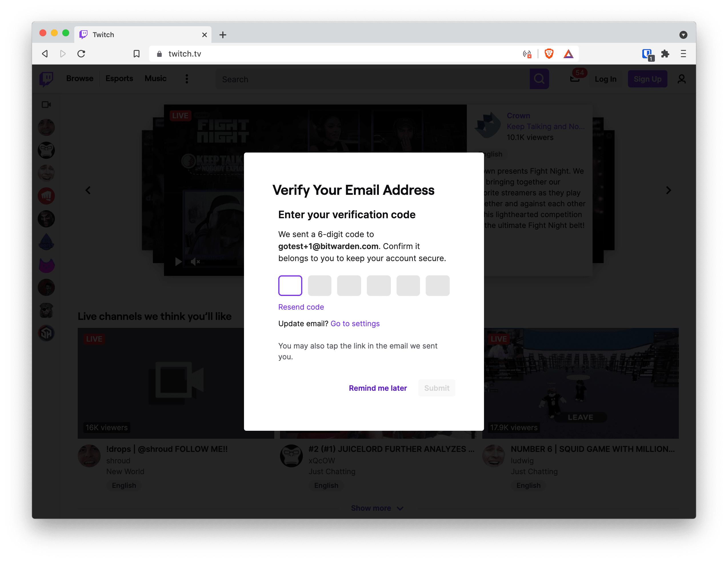The height and width of the screenshot is (561, 728).
Task: Click the Twitch logo icon in sidebar
Action: (x=47, y=78)
